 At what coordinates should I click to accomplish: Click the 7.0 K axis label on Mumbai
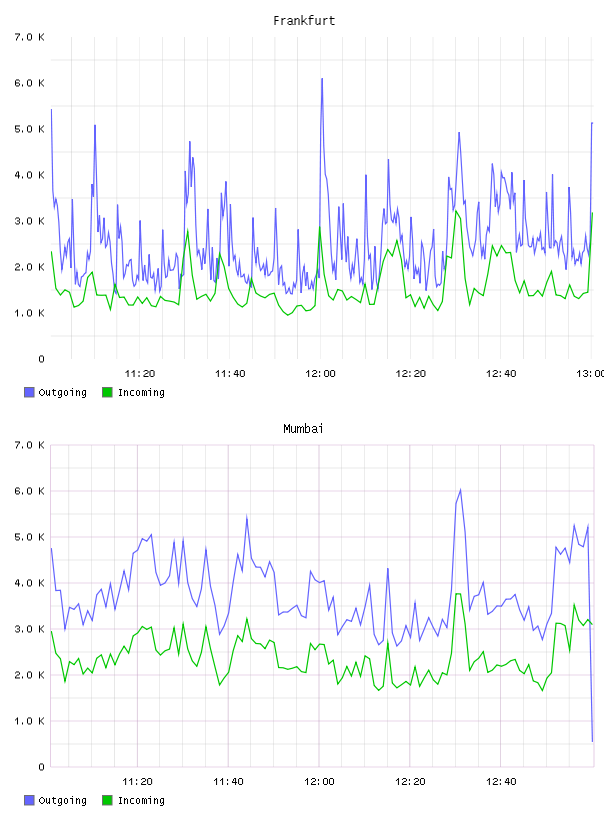point(29,445)
